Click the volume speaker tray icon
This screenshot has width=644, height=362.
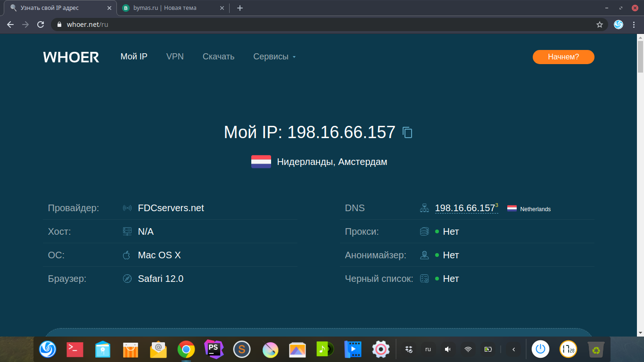(x=448, y=349)
